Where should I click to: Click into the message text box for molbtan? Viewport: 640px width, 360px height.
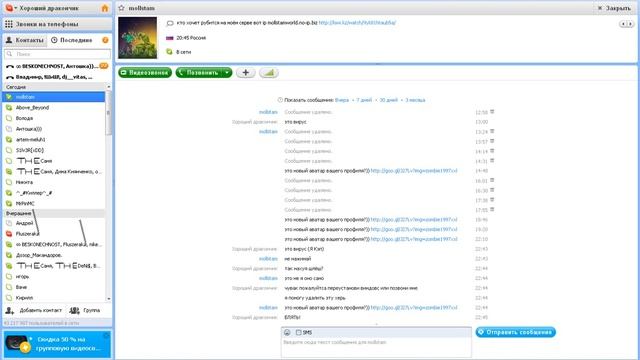pos(376,347)
